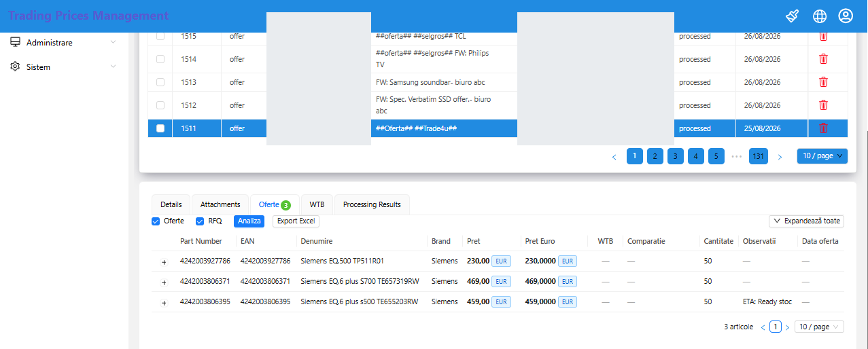This screenshot has width=868, height=349.
Task: Click Trading Prices Management title
Action: [x=88, y=16]
